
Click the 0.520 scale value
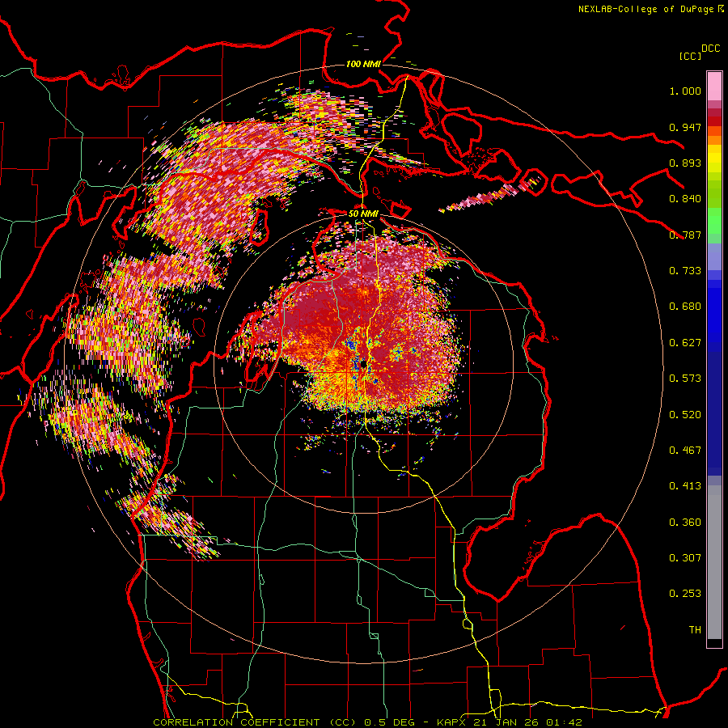click(685, 415)
